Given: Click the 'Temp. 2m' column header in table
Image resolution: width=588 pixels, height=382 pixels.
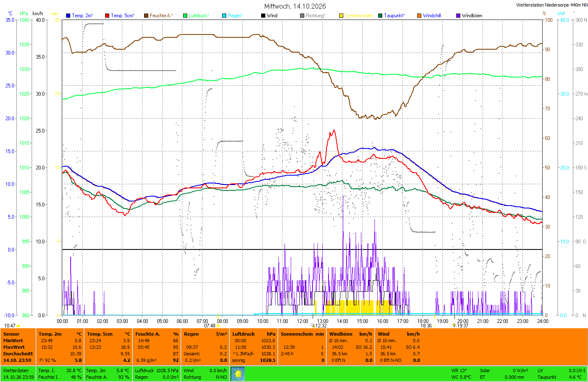Looking at the screenshot, I should 50,334.
